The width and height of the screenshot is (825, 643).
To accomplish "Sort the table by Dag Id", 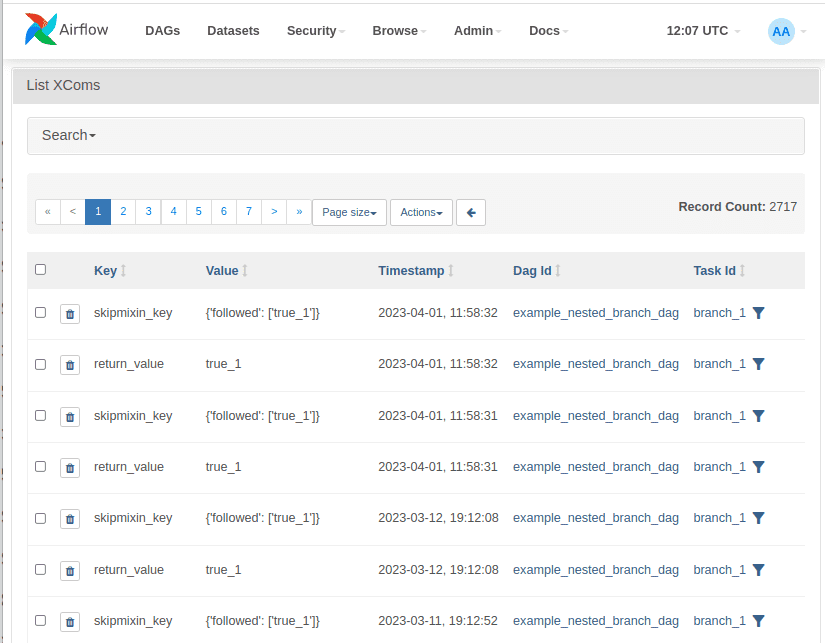I will point(537,270).
